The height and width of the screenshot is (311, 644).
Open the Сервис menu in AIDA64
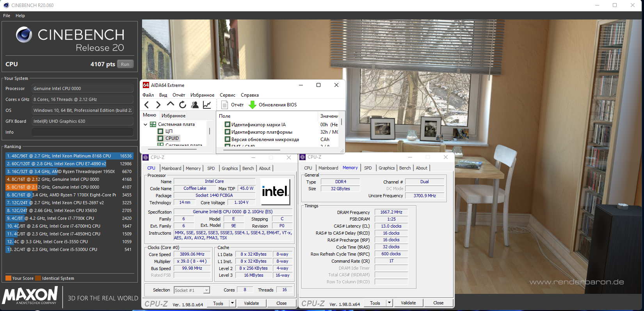tap(227, 95)
